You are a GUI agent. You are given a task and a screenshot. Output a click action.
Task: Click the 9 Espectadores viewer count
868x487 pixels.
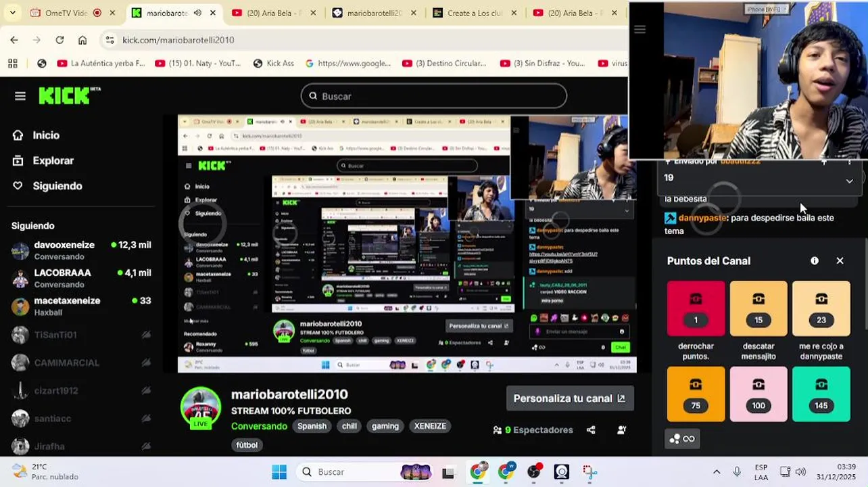coord(533,430)
